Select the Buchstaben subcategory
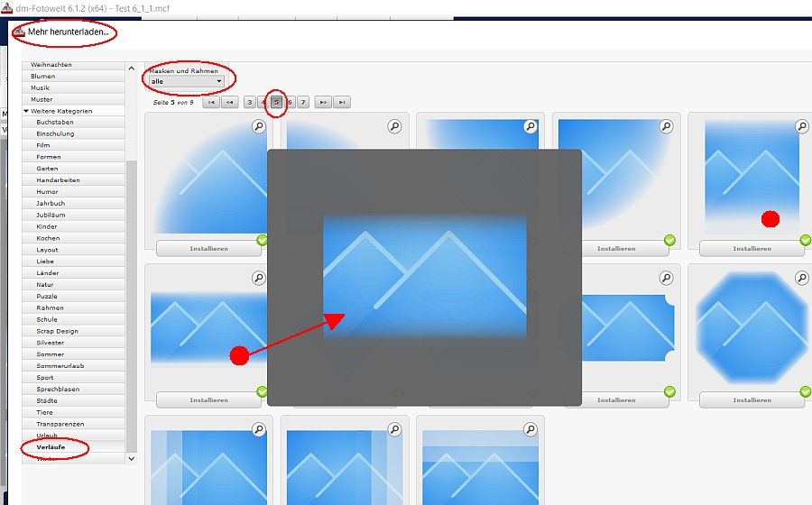The image size is (812, 505). 74,122
